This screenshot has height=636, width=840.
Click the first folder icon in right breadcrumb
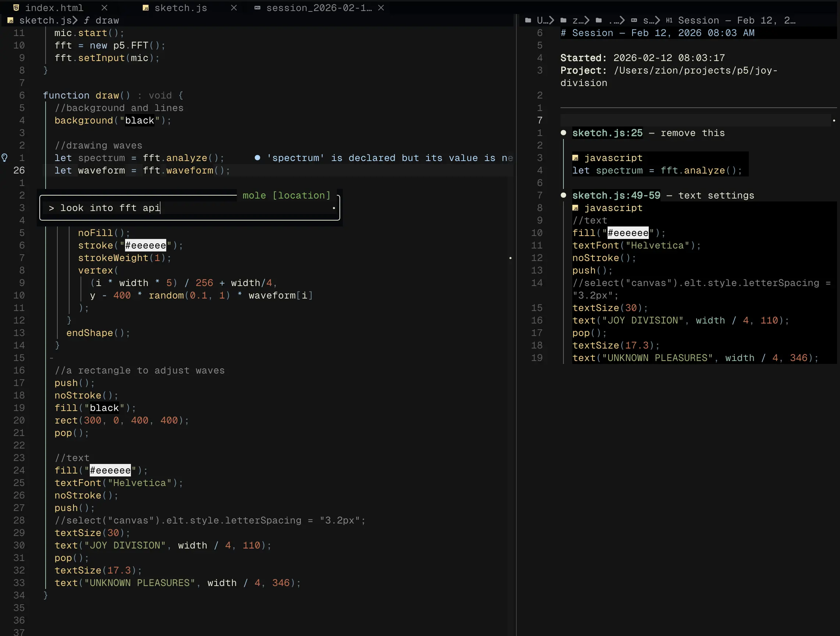click(x=528, y=21)
